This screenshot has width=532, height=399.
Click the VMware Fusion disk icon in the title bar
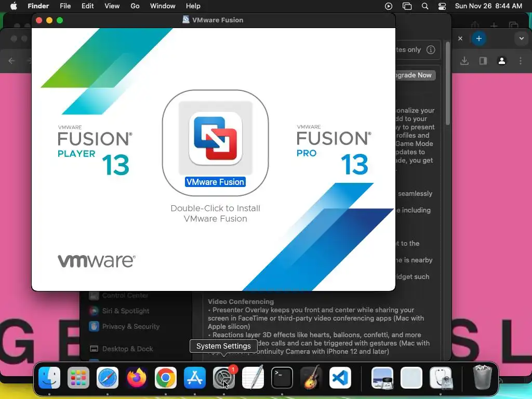coord(186,20)
